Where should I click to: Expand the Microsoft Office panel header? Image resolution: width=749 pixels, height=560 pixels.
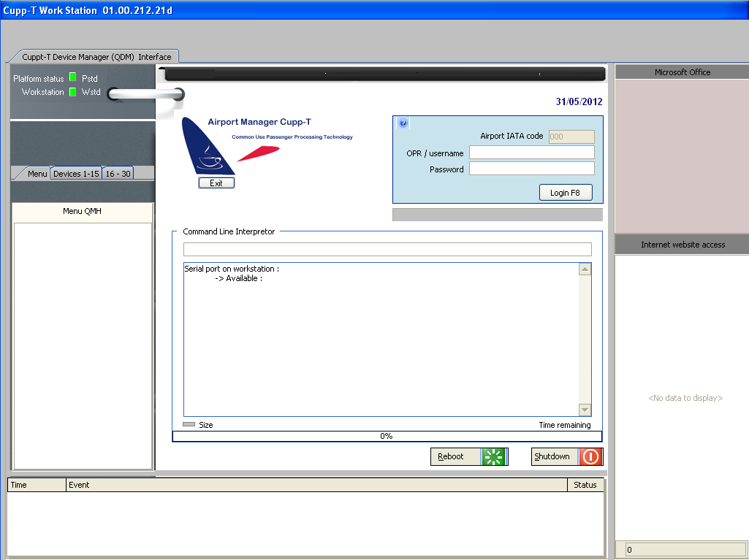(682, 72)
